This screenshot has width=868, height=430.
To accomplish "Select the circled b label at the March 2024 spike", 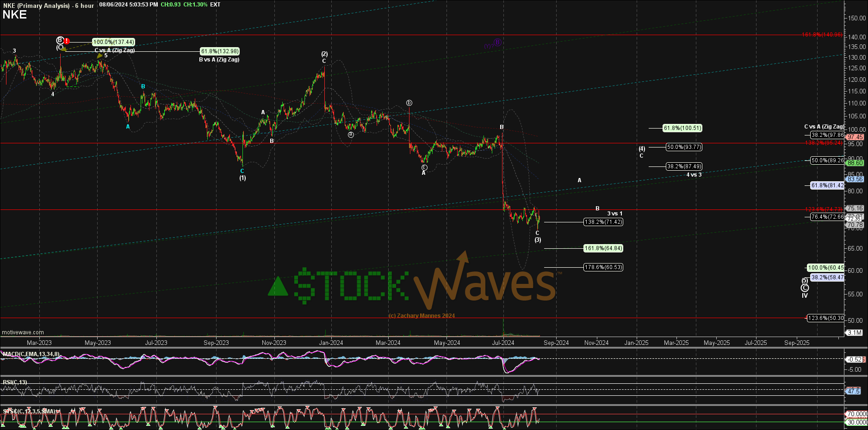I will coord(409,103).
